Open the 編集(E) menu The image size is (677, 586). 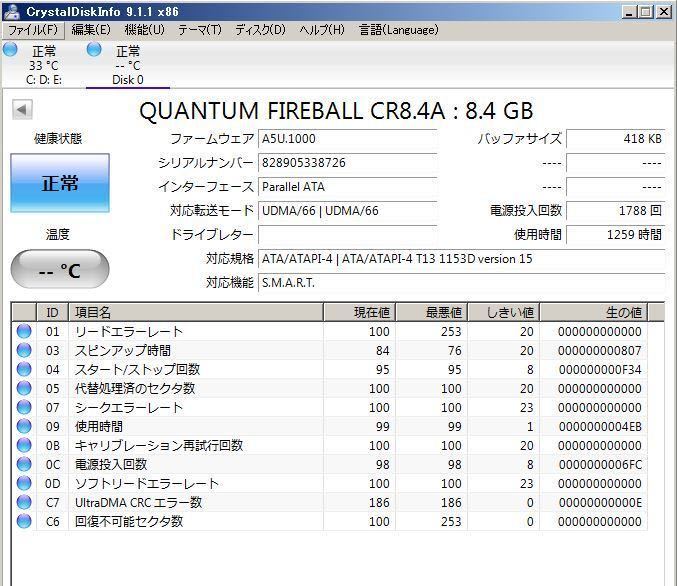(91, 30)
